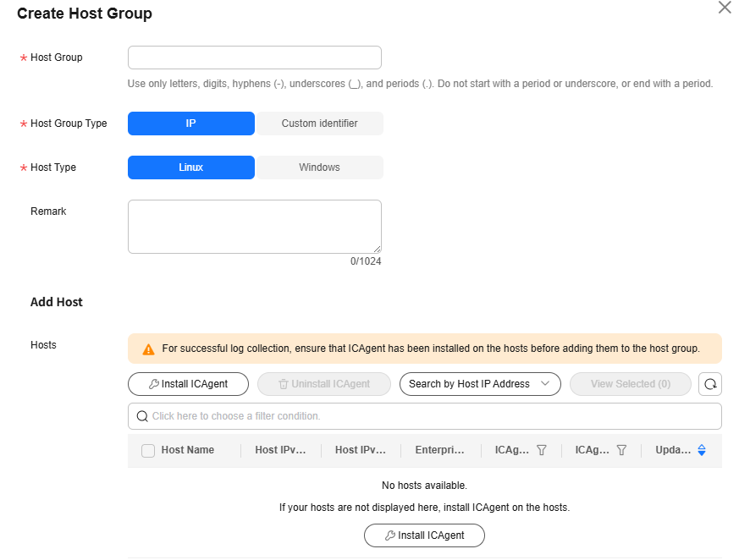
Task: Click the second ICAgent column filter icon
Action: pyautogui.click(x=621, y=450)
